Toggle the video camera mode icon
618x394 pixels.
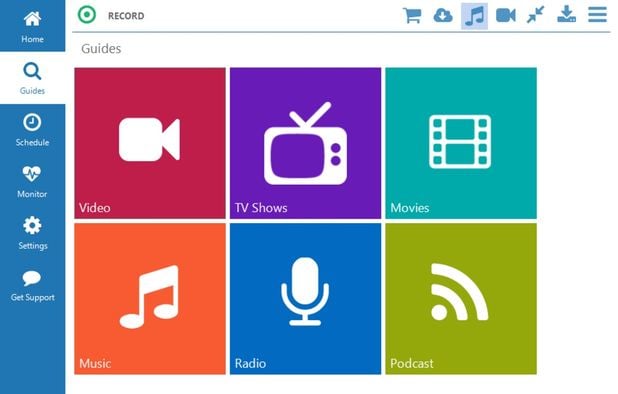pos(506,16)
